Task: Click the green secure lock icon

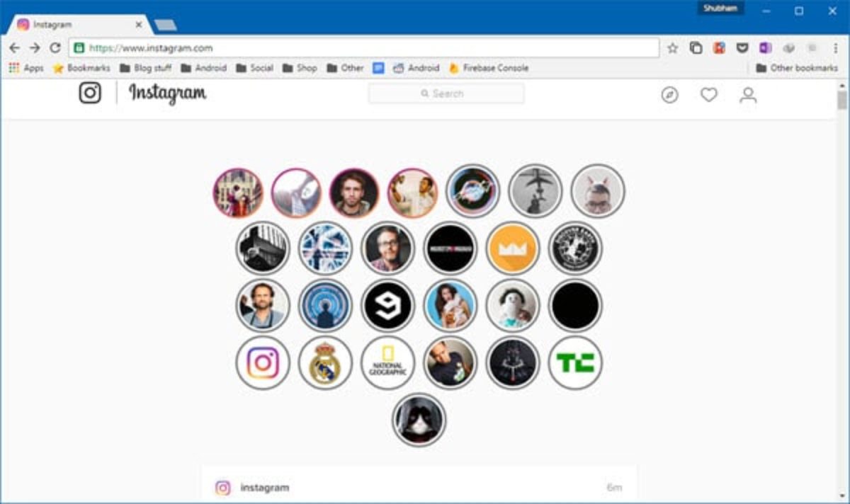Action: point(79,48)
